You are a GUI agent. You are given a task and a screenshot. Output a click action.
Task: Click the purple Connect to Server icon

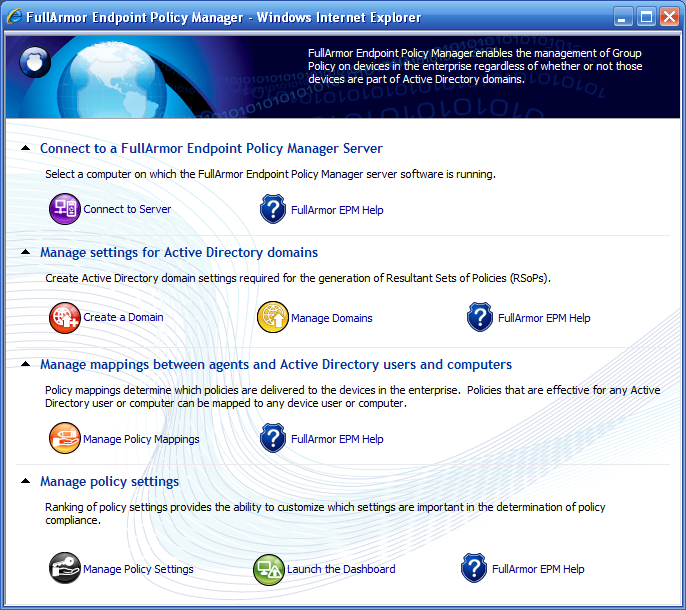pyautogui.click(x=65, y=209)
